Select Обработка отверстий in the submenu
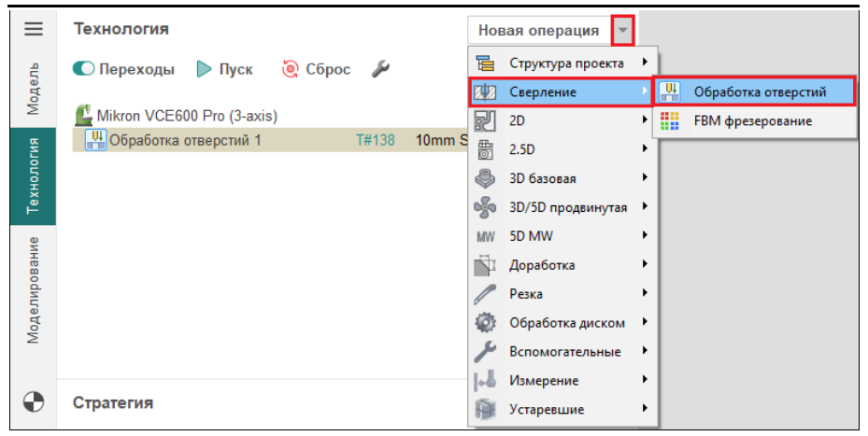 [760, 91]
